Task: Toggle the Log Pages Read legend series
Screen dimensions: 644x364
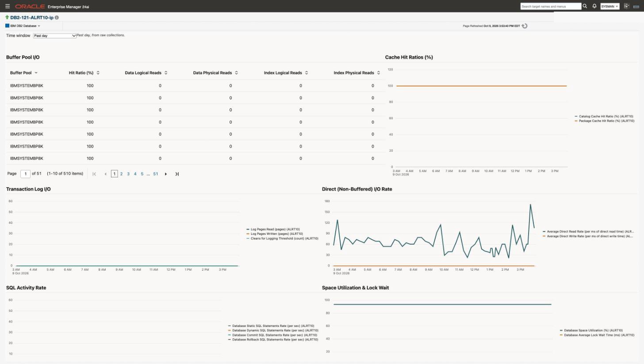Action: (x=273, y=230)
